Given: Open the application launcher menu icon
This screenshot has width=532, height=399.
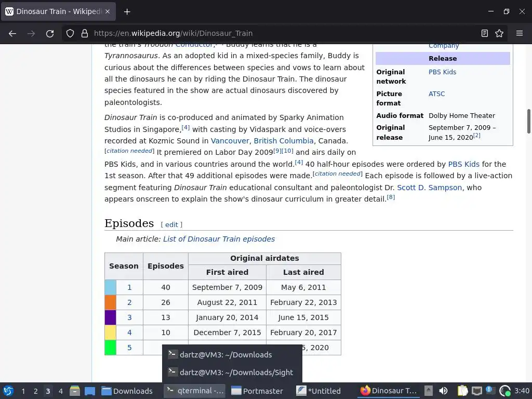Looking at the screenshot, I should click(8, 391).
